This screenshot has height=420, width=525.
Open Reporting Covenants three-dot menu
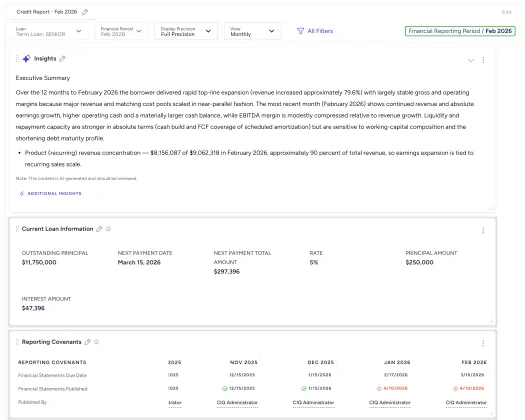[x=483, y=343]
